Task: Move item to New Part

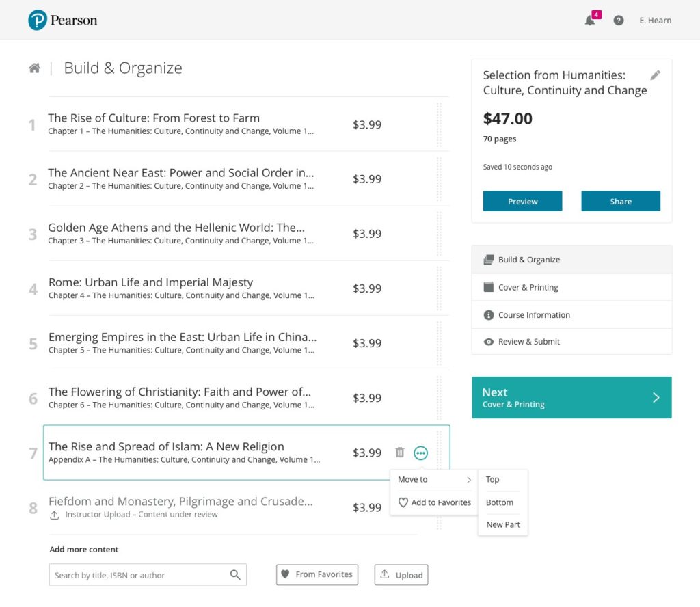Action: [x=503, y=525]
